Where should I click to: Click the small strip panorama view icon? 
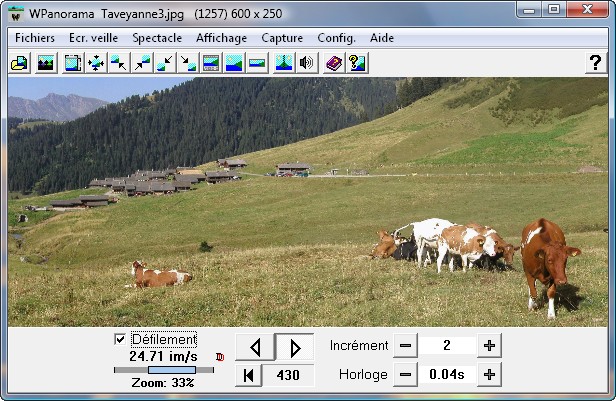257,63
